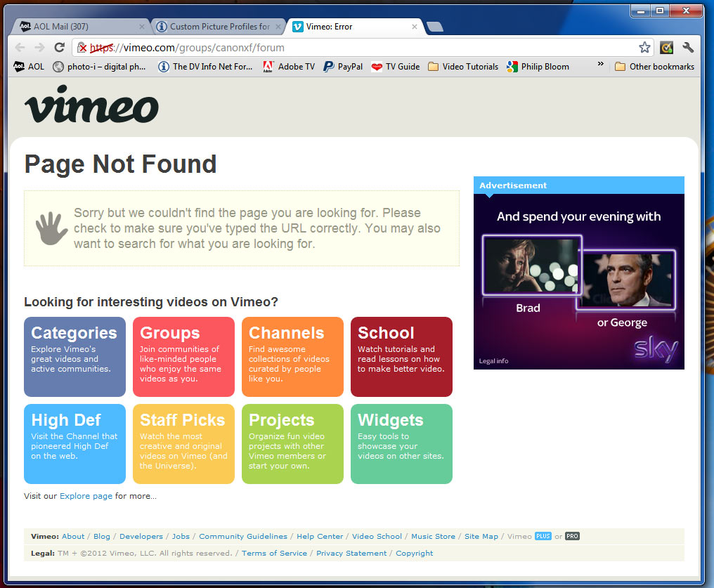Close the Vimeo: Error tab
The height and width of the screenshot is (588, 714).
pos(415,27)
